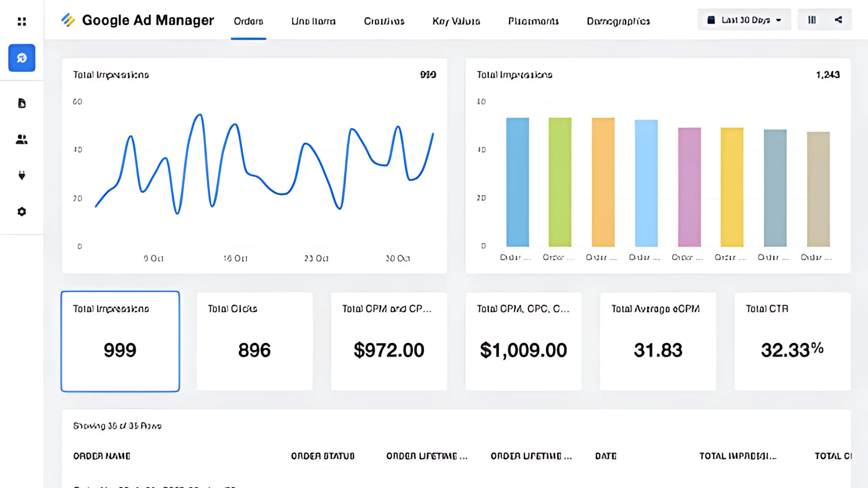Click the share icon in header
This screenshot has height=488, width=868.
coord(838,20)
